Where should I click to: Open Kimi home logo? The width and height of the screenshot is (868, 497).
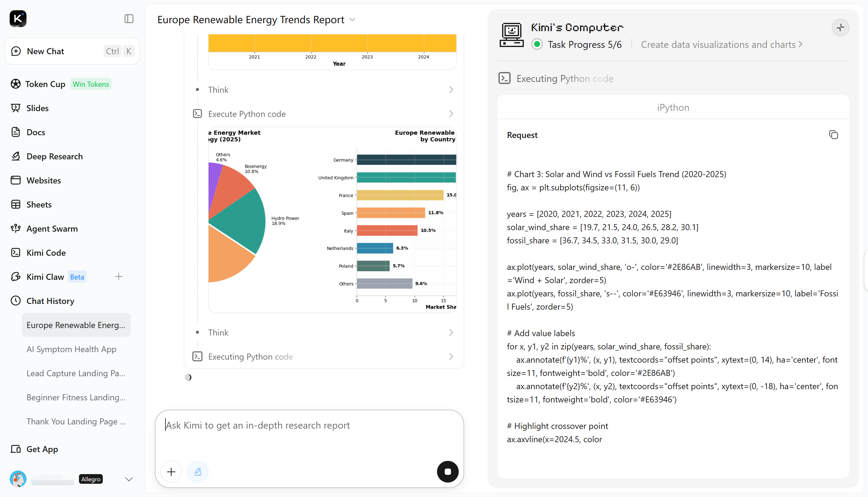(18, 18)
